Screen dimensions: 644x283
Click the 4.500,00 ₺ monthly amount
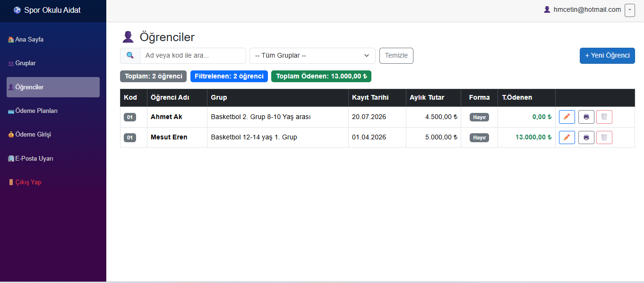(441, 117)
